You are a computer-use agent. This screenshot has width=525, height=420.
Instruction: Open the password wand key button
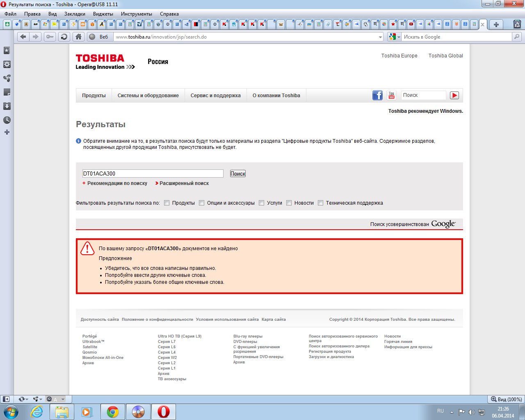(50, 37)
